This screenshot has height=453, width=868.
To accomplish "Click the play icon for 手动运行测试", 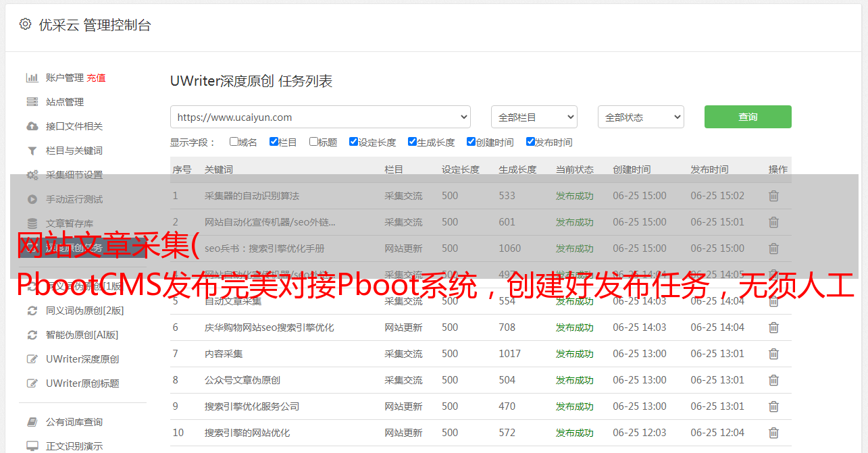I will click(32, 199).
